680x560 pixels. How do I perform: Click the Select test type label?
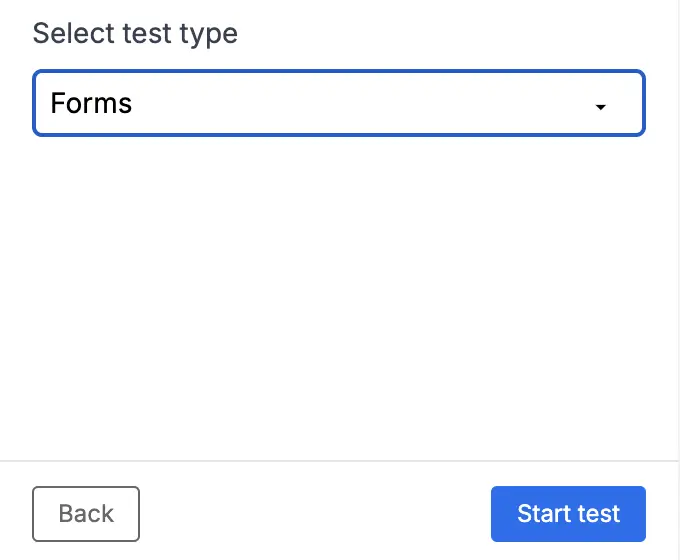[x=135, y=33]
